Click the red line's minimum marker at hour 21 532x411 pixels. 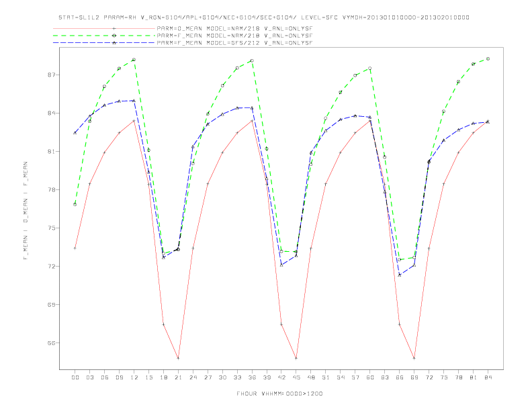pyautogui.click(x=179, y=358)
